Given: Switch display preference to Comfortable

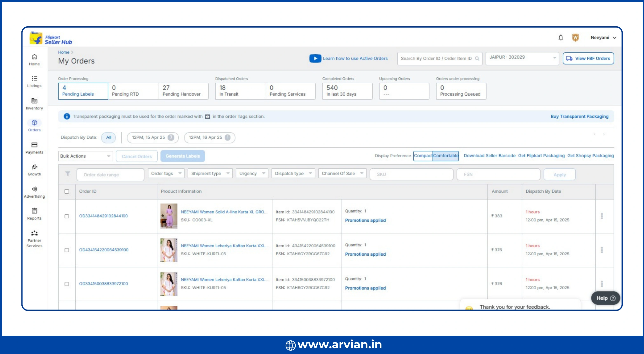Looking at the screenshot, I should coord(446,156).
